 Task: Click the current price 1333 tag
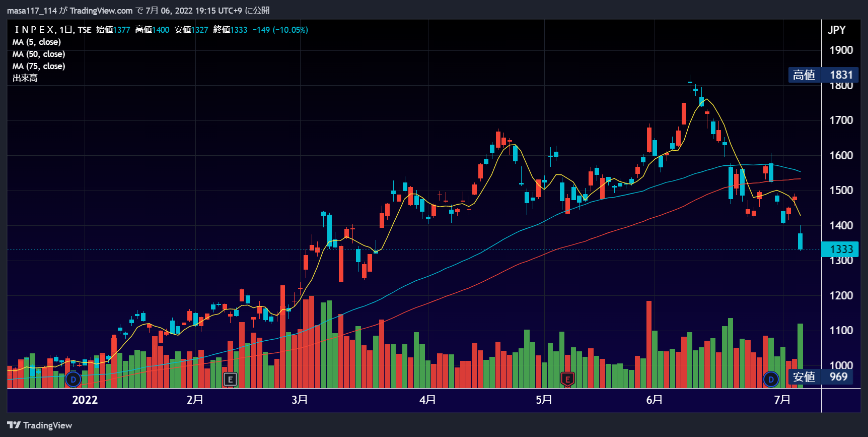coord(841,249)
